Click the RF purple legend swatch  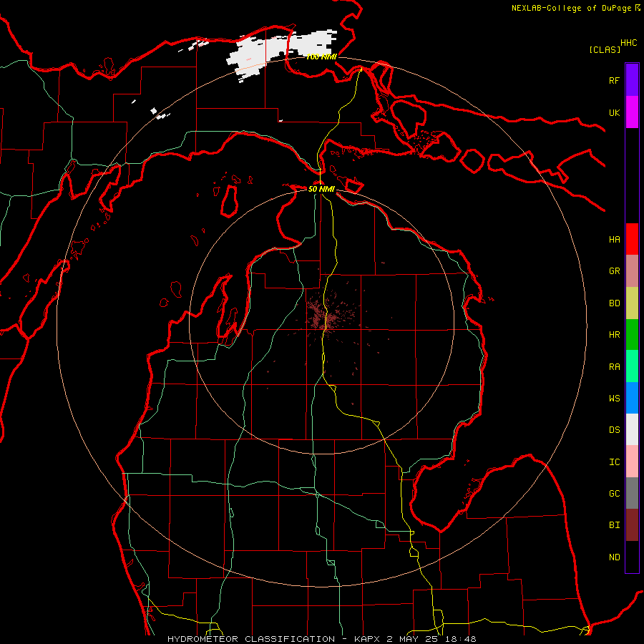(632, 80)
